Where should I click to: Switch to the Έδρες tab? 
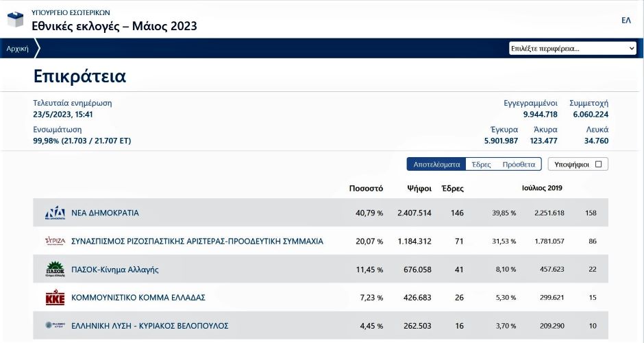(481, 165)
